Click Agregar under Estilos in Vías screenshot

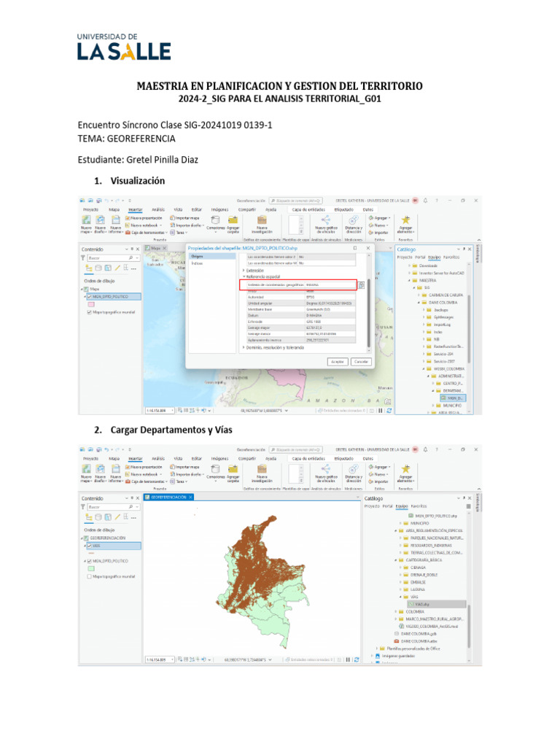[380, 468]
